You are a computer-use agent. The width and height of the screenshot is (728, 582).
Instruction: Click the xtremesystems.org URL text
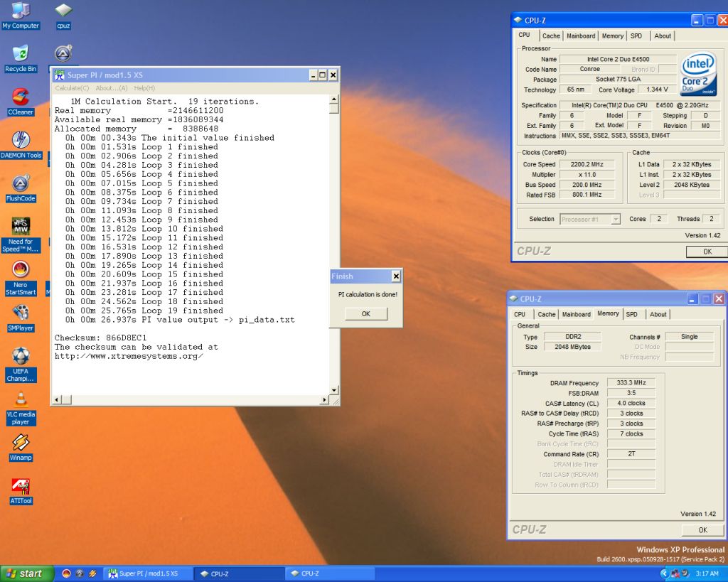pos(129,357)
